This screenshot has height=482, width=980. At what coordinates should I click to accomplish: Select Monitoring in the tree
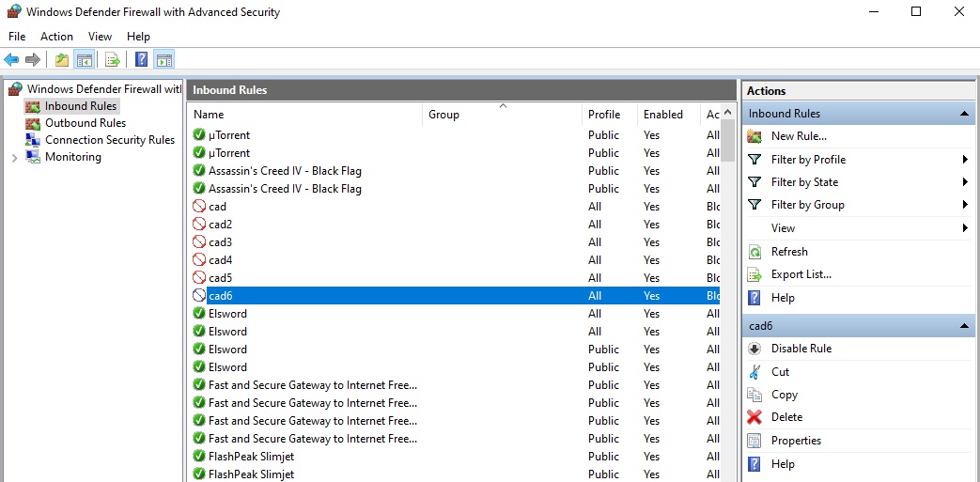73,157
